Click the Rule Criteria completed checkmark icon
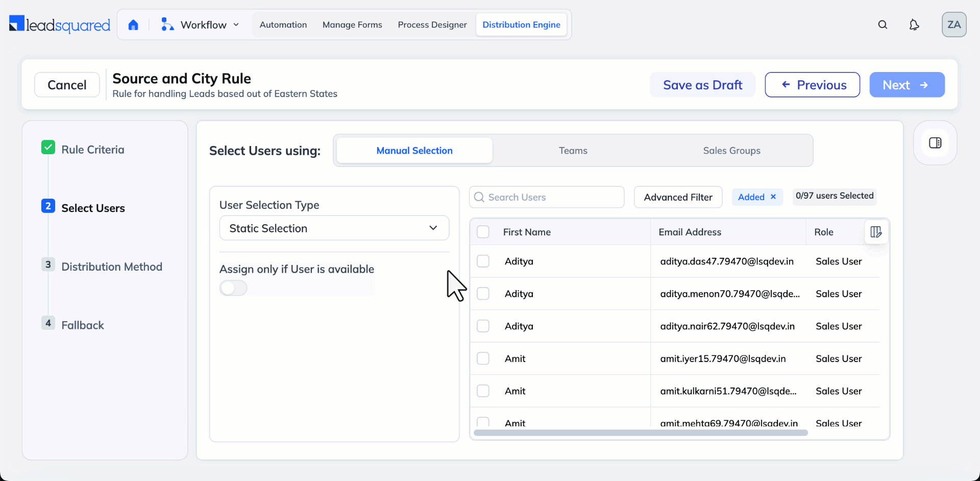Image resolution: width=980 pixels, height=481 pixels. pyautogui.click(x=48, y=148)
